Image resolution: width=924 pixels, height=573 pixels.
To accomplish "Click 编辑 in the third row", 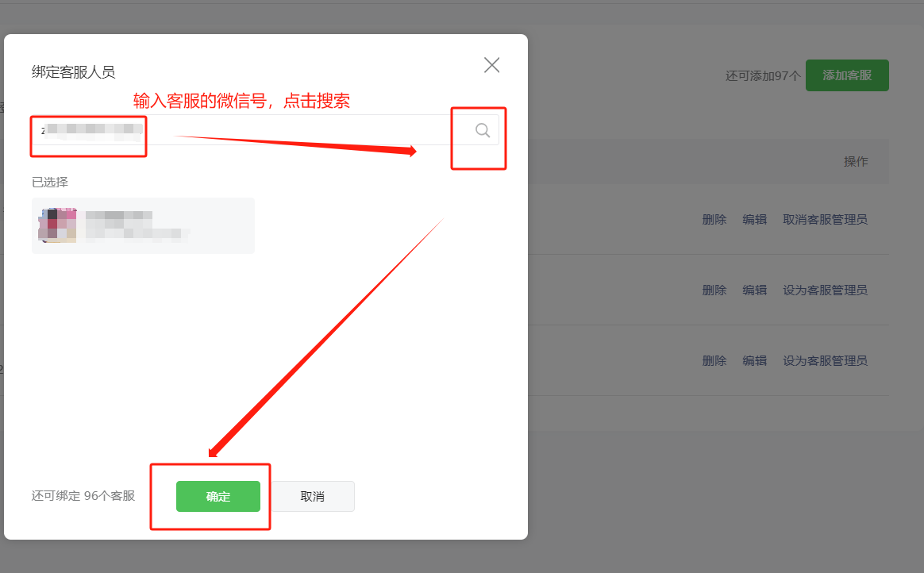I will [754, 361].
